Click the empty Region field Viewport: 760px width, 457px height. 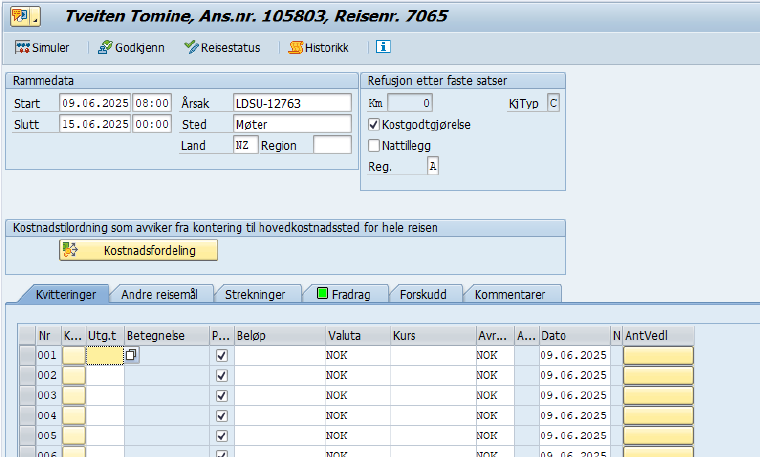[x=332, y=145]
